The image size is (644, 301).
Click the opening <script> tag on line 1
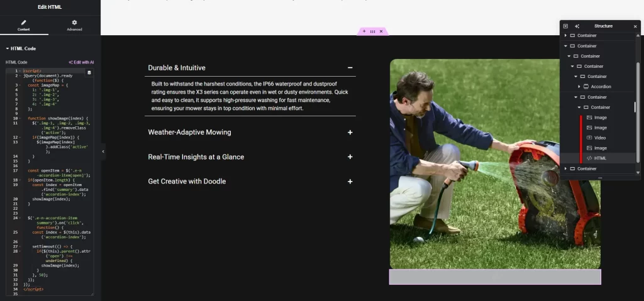(32, 71)
